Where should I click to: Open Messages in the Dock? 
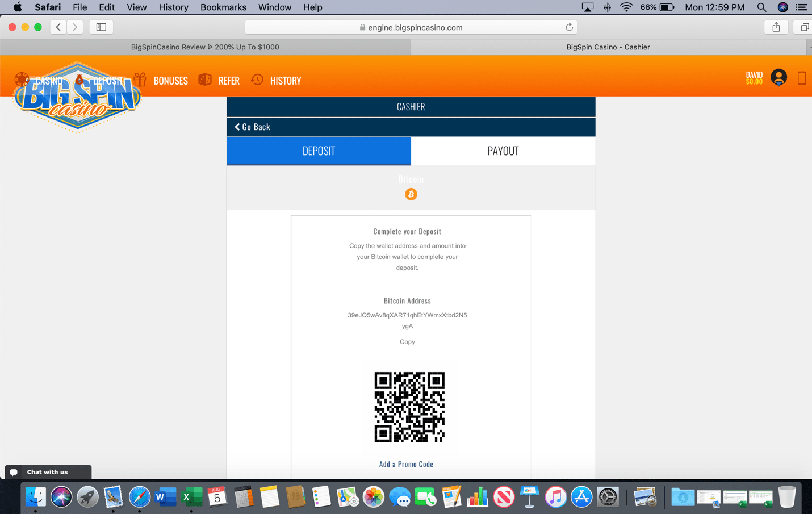(400, 498)
